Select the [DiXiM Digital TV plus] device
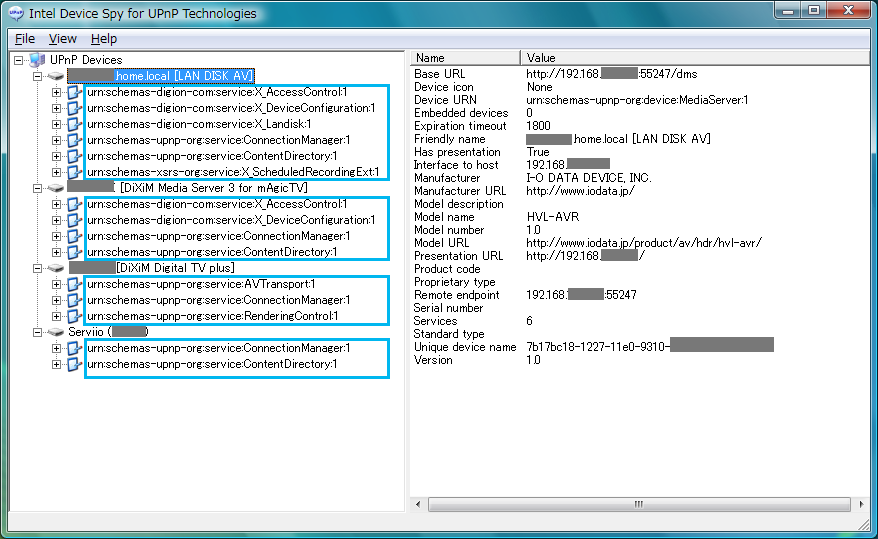This screenshot has height=539, width=878. pos(152,268)
